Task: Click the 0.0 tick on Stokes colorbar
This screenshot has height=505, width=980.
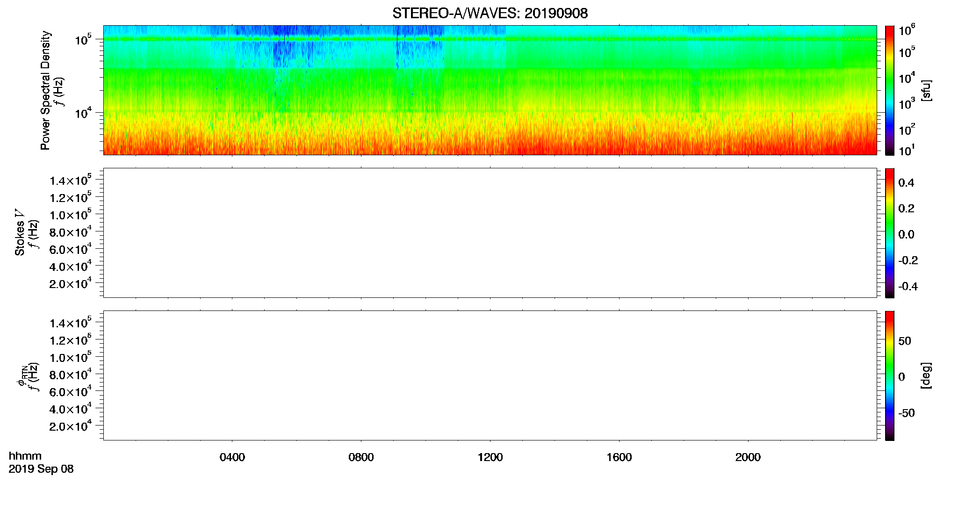Action: point(906,234)
